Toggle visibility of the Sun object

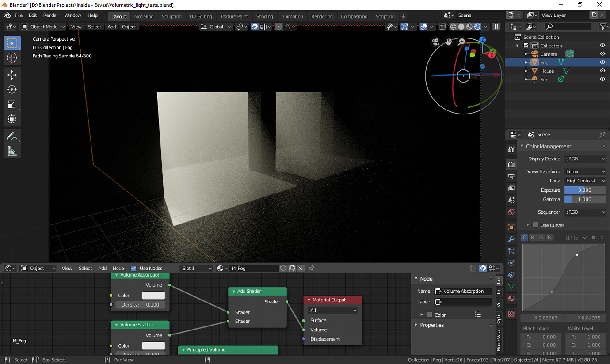point(602,79)
